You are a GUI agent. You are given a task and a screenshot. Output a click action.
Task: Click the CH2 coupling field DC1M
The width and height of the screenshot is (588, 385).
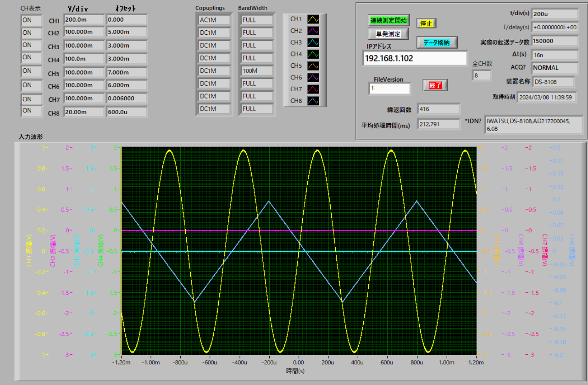coord(214,33)
